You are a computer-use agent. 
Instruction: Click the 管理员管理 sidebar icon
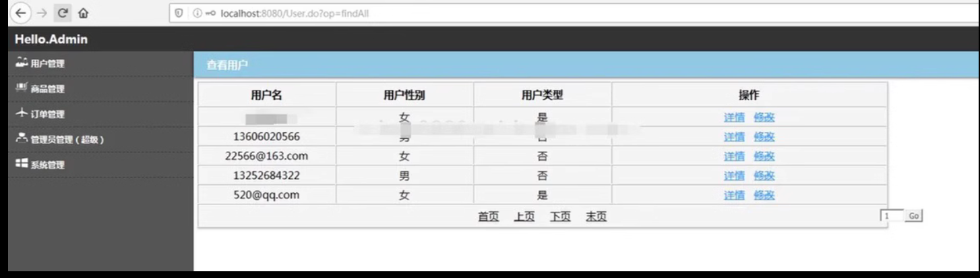click(x=21, y=138)
